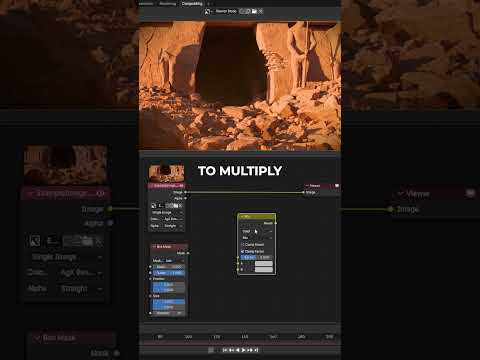This screenshot has height=360, width=480.
Task: Jump to the timeline start frame
Action: (224, 350)
